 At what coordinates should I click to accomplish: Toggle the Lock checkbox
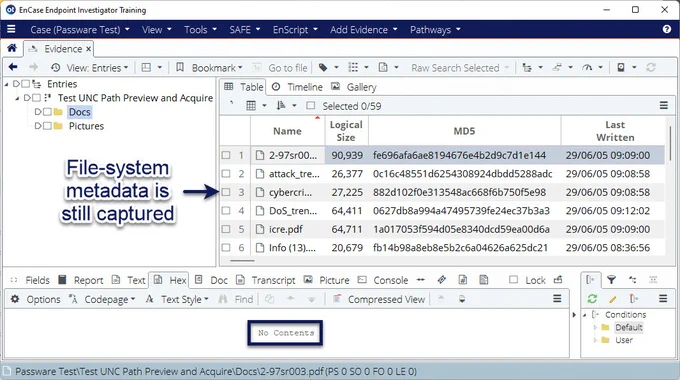pos(513,280)
